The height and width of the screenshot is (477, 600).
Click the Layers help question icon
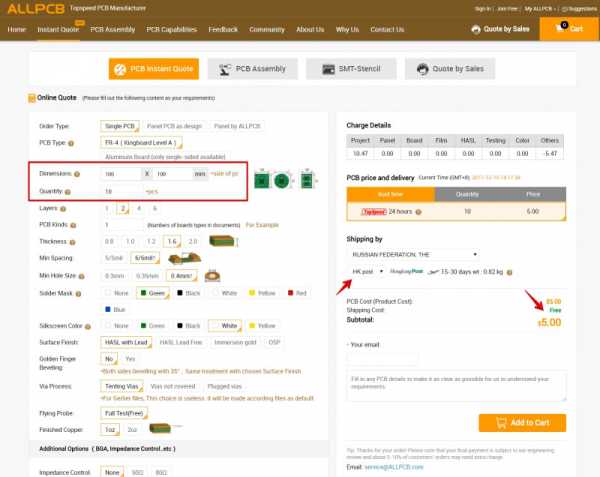click(x=63, y=209)
